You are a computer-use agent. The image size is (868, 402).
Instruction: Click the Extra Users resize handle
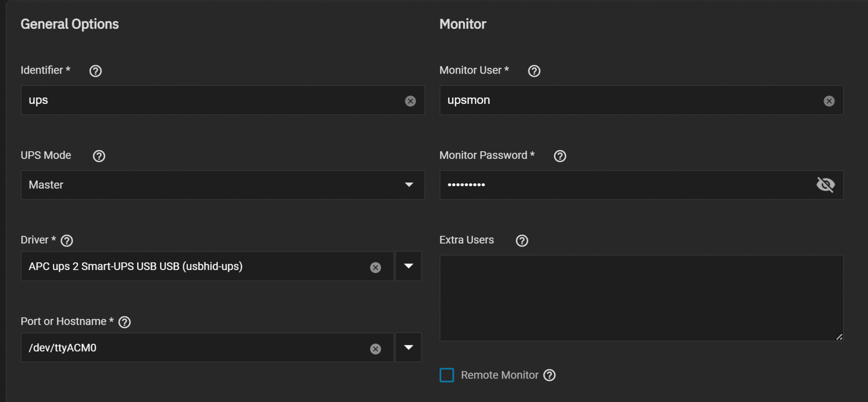coord(839,337)
